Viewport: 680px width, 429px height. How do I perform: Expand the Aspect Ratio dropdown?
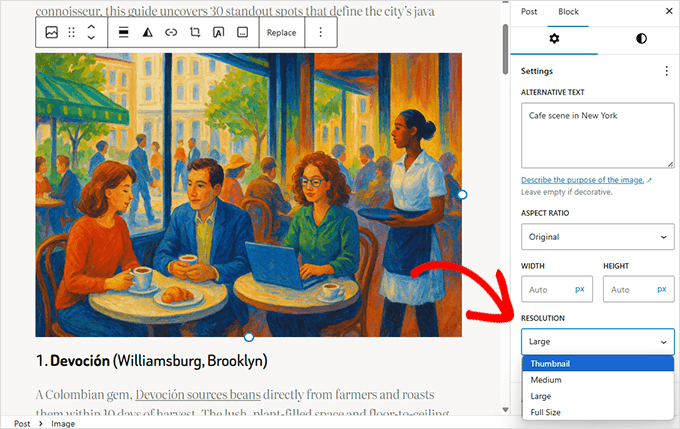tap(597, 237)
